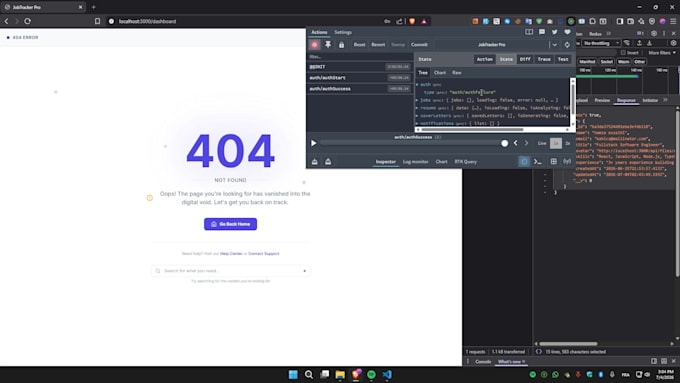
Task: Open the More filters dropdown
Action: coord(662,52)
